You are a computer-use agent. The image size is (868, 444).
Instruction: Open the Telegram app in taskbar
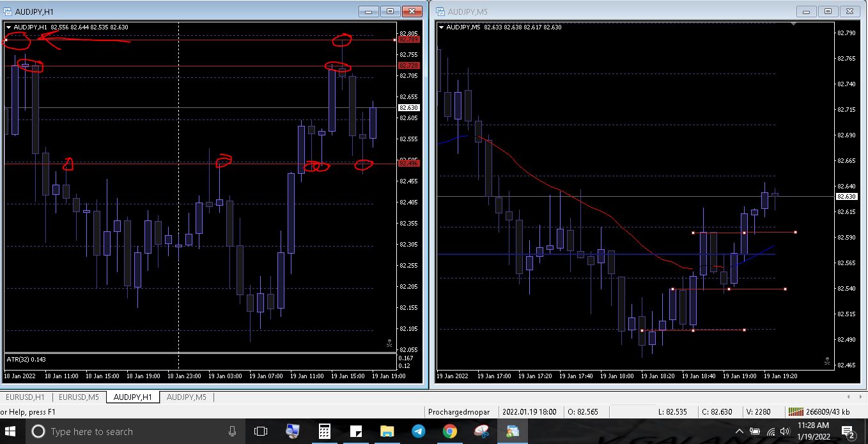[419, 432]
